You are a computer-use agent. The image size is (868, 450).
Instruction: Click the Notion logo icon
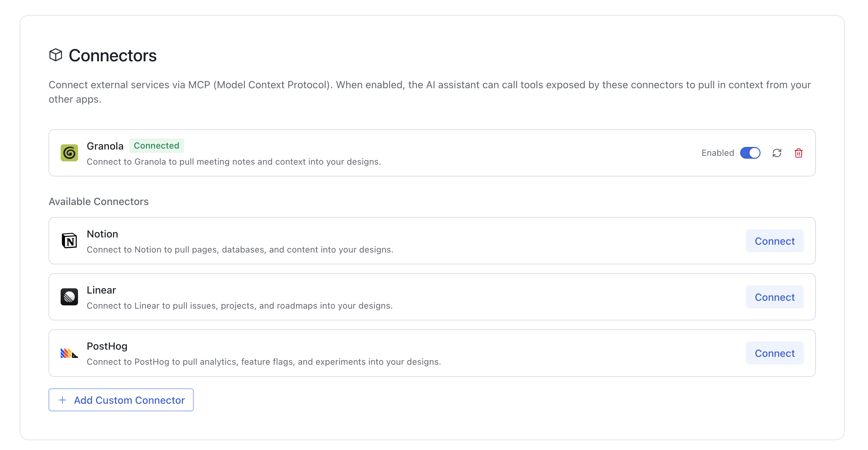tap(69, 241)
